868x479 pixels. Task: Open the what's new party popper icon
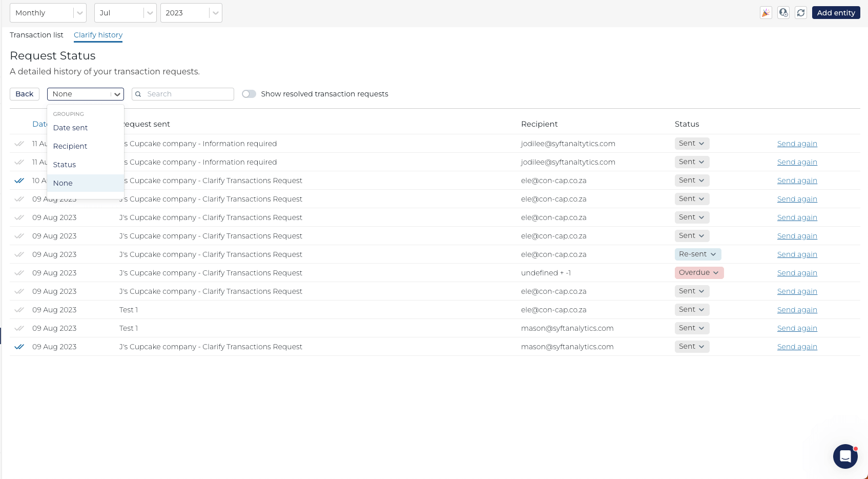tap(766, 12)
